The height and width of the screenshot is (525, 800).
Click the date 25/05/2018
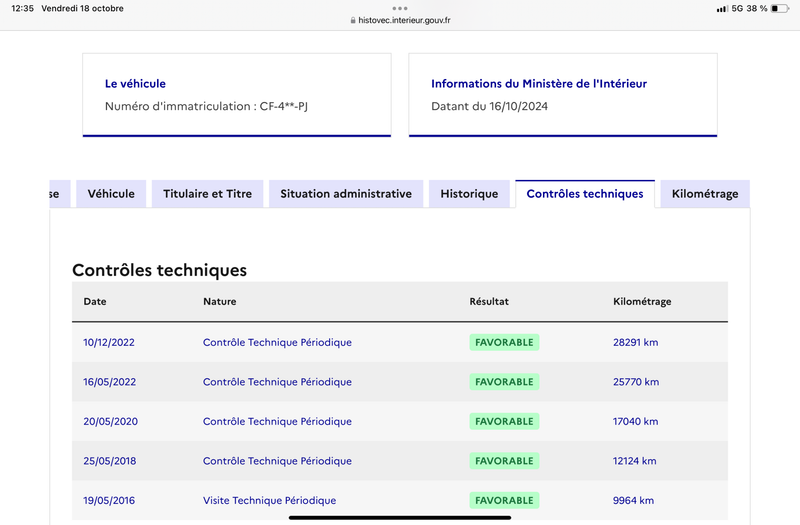pyautogui.click(x=110, y=461)
